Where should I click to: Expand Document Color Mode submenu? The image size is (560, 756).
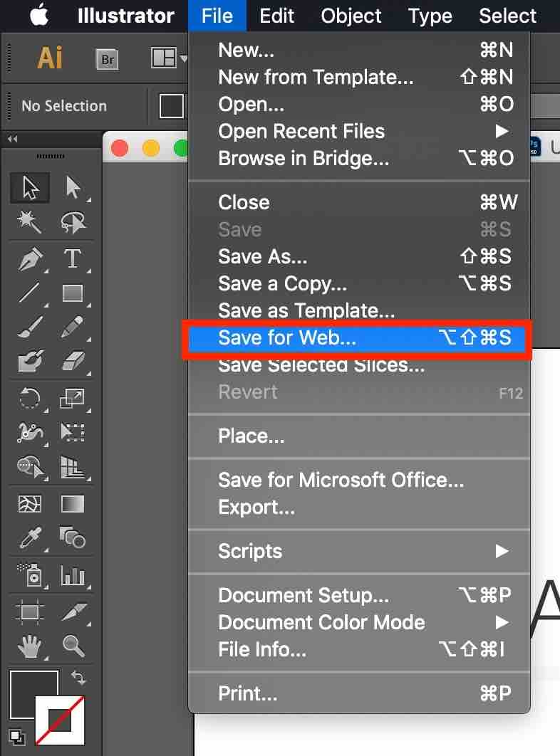click(359, 622)
